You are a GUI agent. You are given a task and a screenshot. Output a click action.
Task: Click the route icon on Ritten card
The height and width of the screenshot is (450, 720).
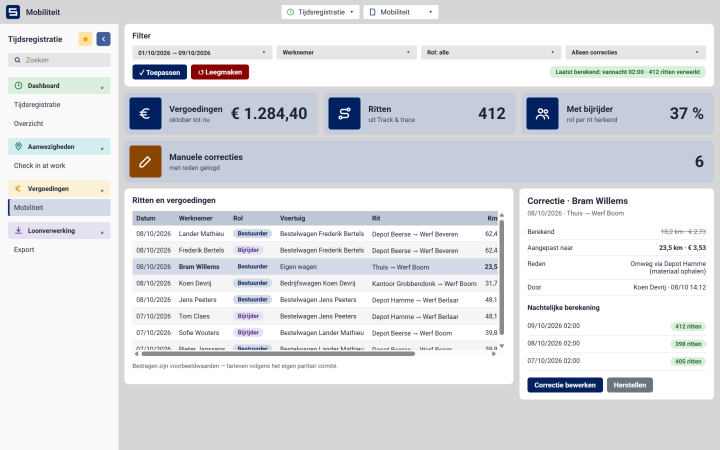coord(344,113)
